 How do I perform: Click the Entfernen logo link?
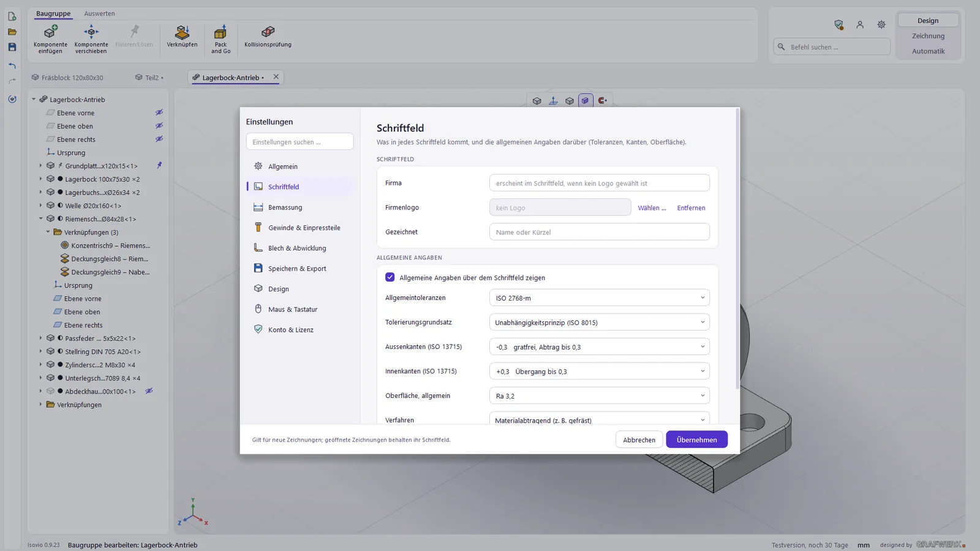pos(691,208)
